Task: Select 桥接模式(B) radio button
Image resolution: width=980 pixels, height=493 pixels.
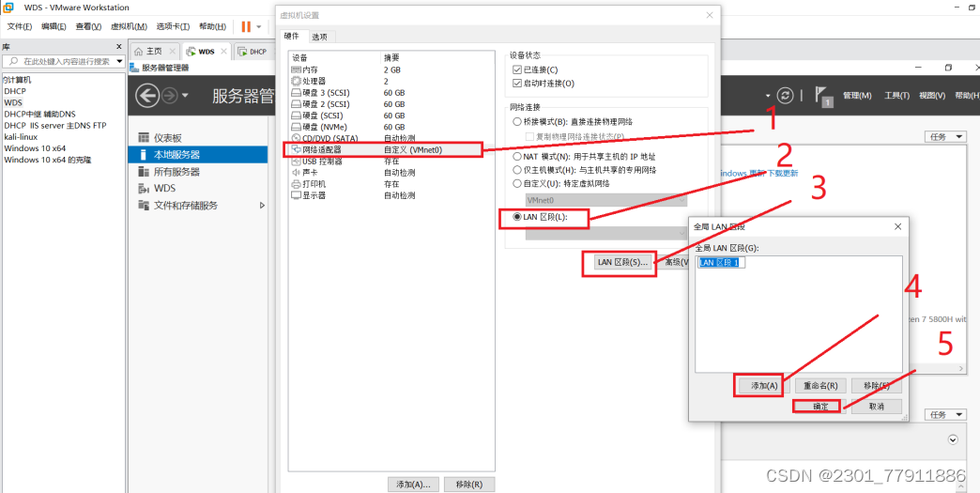Action: tap(517, 121)
